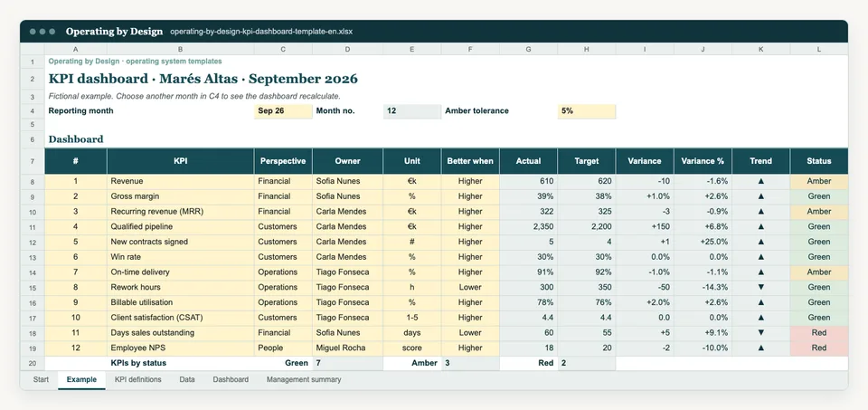This screenshot has height=410, width=868.
Task: Select the Billable utilisation cell
Action: tap(181, 302)
